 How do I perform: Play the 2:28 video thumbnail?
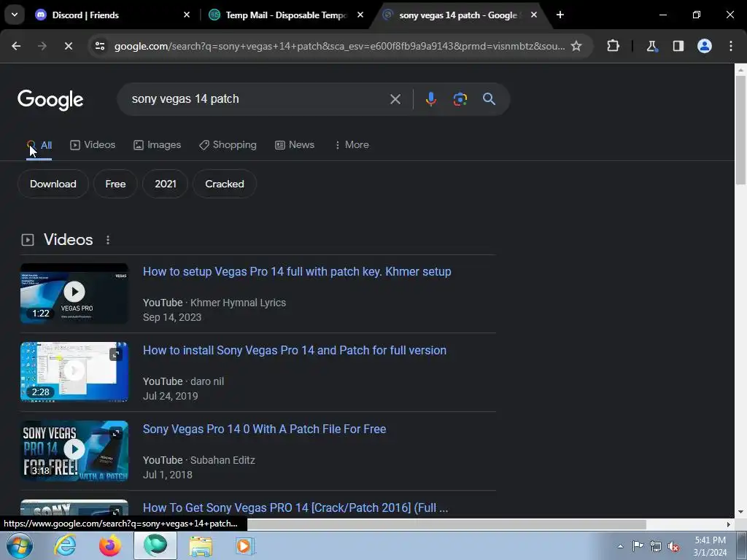74,372
